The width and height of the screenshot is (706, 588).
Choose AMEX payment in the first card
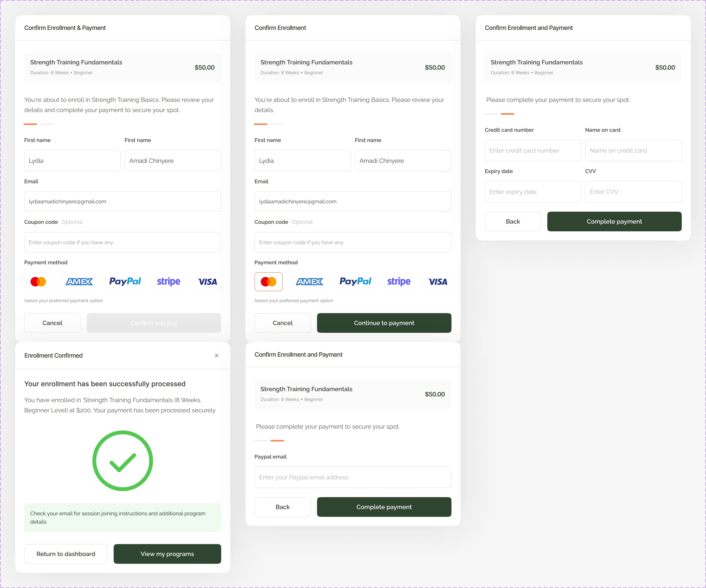coord(79,282)
